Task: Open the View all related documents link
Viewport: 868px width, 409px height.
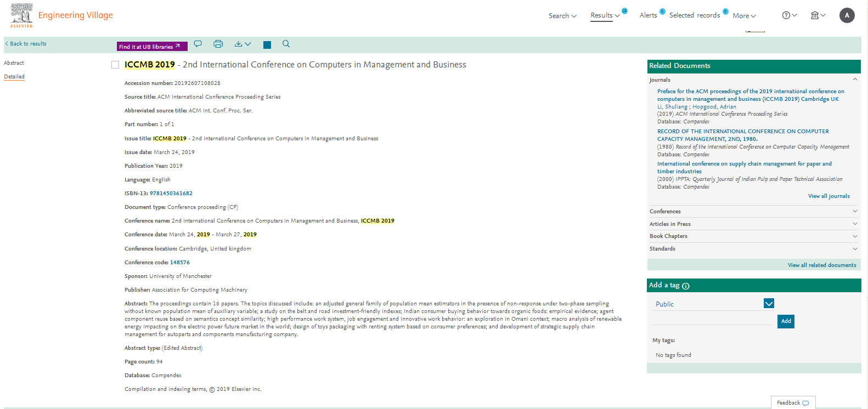Action: click(822, 265)
